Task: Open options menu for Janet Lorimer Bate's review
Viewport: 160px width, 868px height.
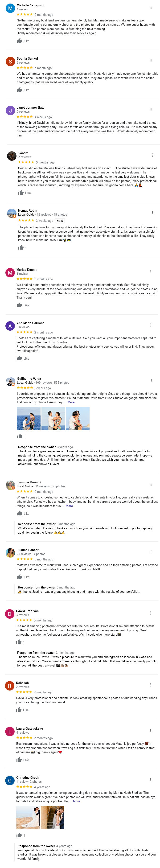Action: click(x=151, y=110)
